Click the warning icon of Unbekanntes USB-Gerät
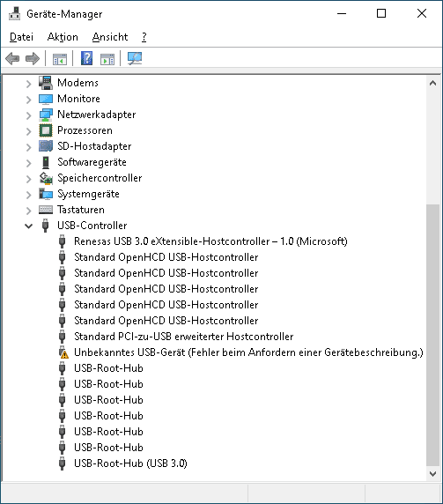 point(63,352)
